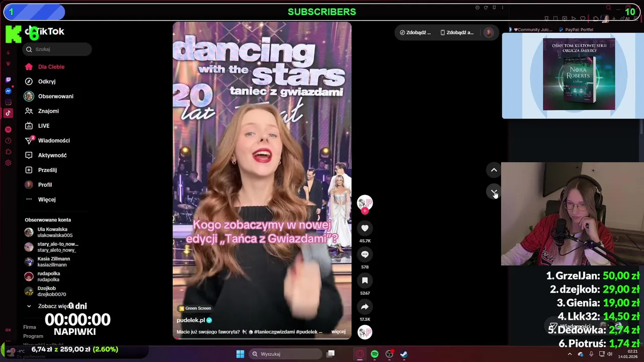This screenshot has width=644, height=362.
Task: Go to the next video
Action: (x=494, y=193)
